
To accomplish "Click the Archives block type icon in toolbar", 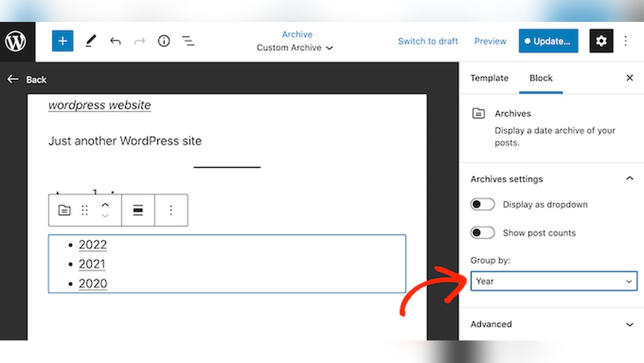I will 64,210.
